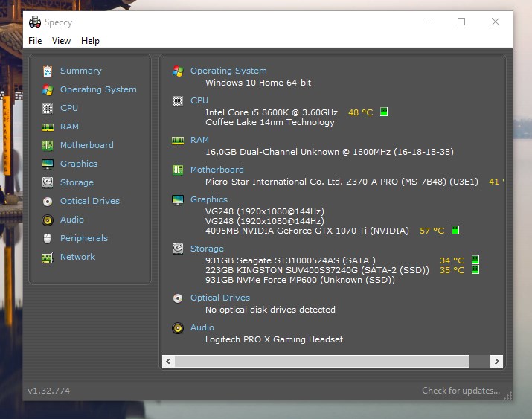
Task: Click the Network card icon in sidebar
Action: point(48,258)
